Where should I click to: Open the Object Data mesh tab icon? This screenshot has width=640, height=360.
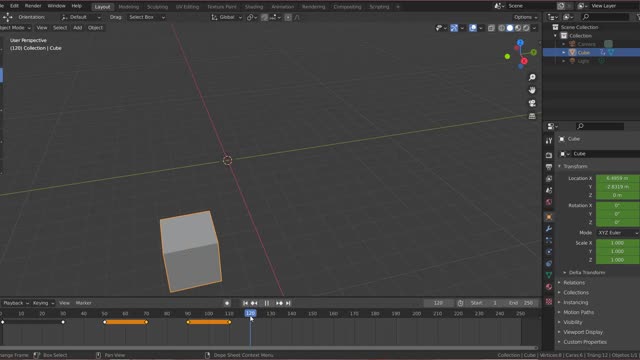(x=549, y=275)
